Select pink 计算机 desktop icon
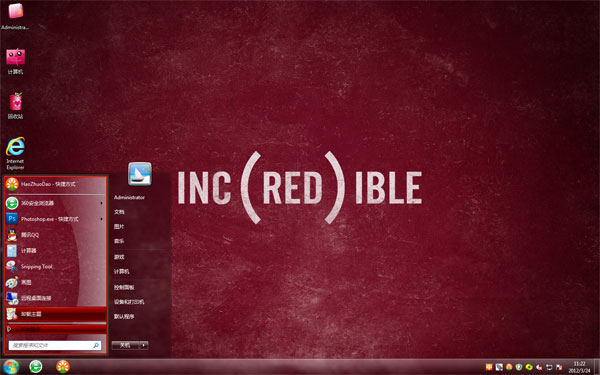The image size is (600, 375). 15,61
